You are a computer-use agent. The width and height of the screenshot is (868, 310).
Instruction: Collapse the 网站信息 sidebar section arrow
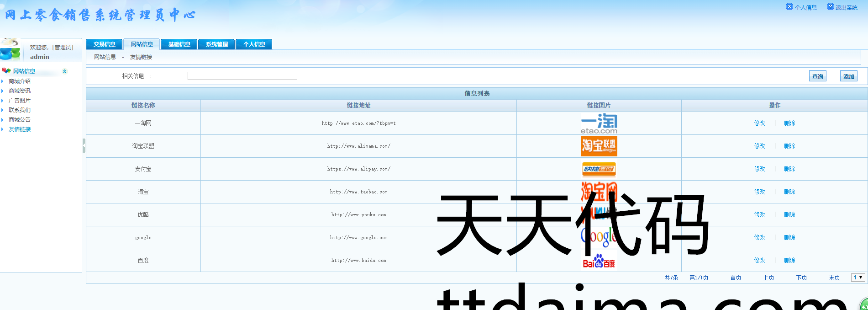tap(64, 71)
